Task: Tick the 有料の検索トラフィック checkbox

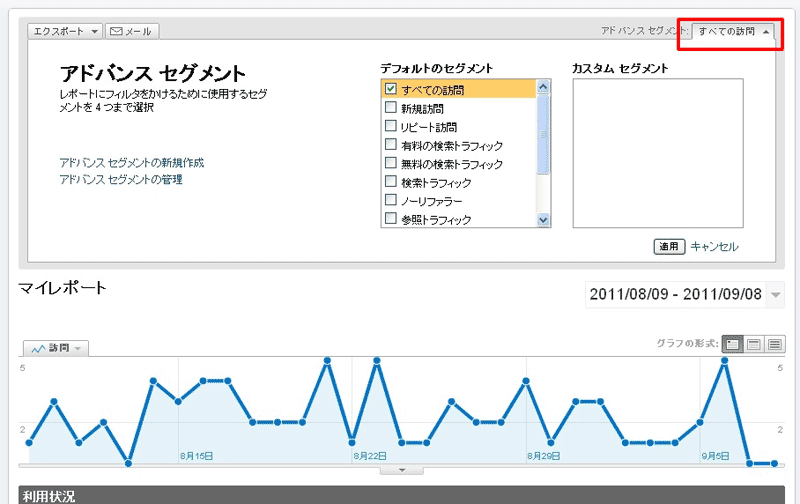Action: coord(391,145)
